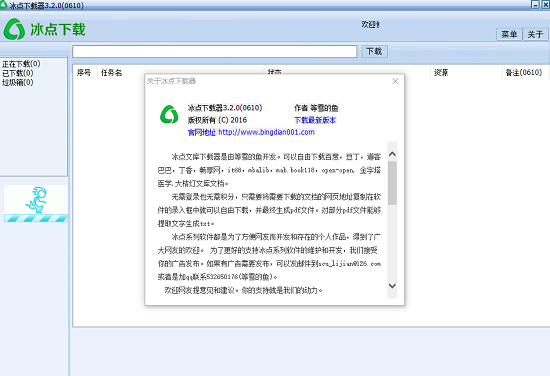The image size is (550, 376).
Task: Click the 欢迎 text in the header
Action: (x=370, y=24)
